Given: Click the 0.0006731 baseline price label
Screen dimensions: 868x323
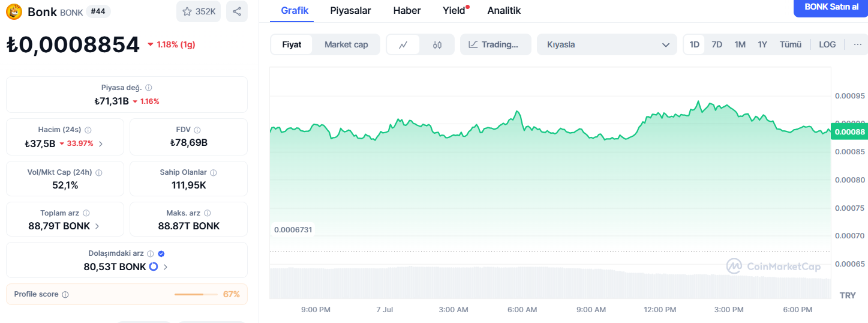Looking at the screenshot, I should (x=293, y=229).
